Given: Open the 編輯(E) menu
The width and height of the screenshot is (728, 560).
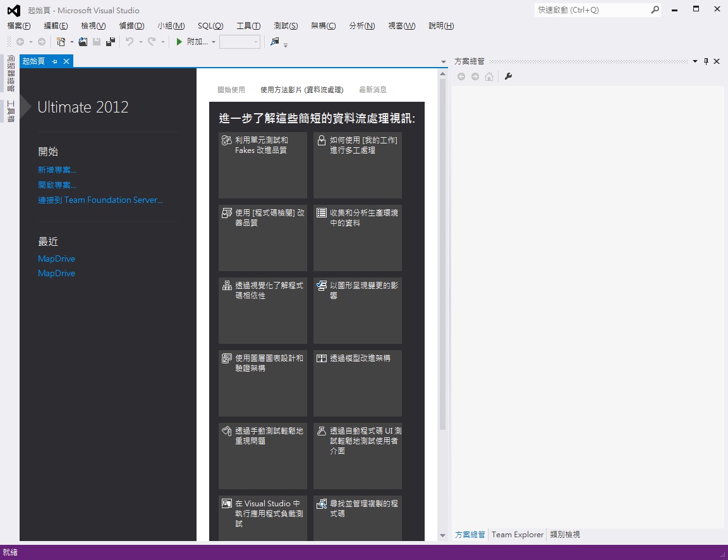Looking at the screenshot, I should click(56, 26).
